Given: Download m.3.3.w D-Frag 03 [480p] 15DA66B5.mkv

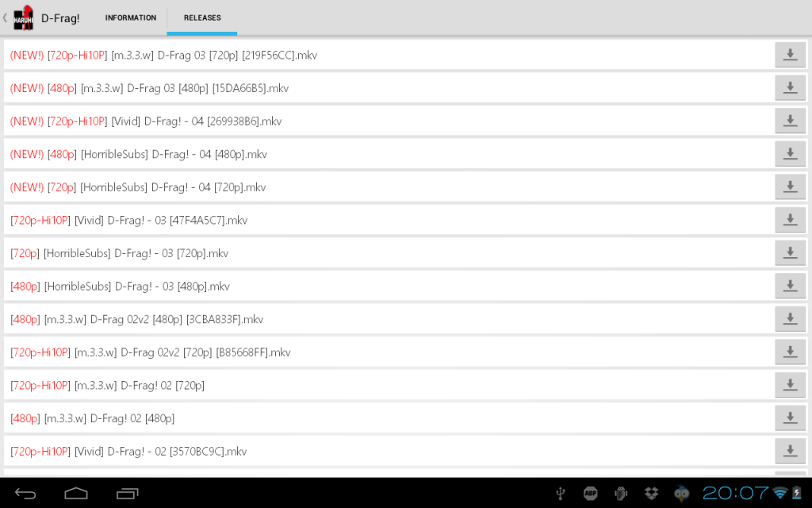Looking at the screenshot, I should tap(790, 88).
